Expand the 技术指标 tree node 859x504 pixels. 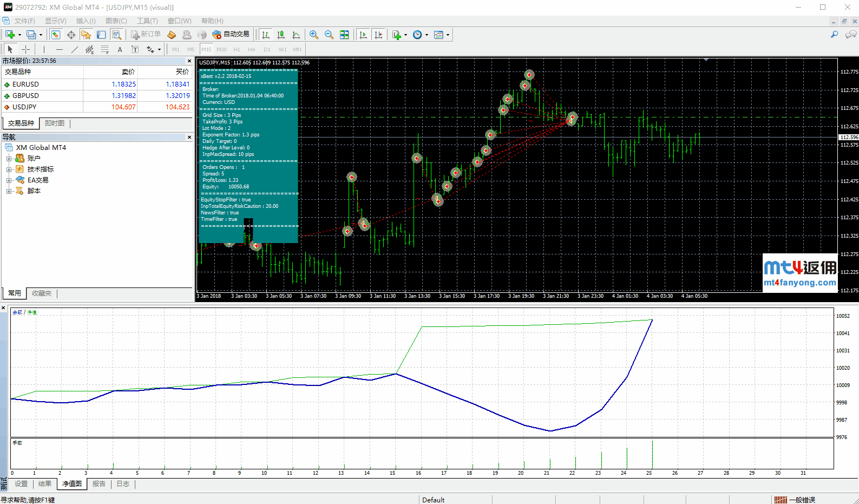[x=9, y=169]
